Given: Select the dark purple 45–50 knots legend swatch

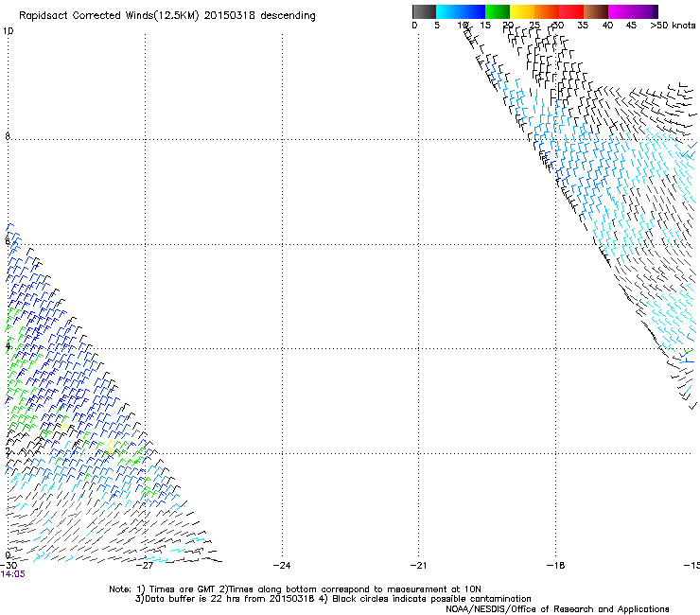Looking at the screenshot, I should click(645, 11).
